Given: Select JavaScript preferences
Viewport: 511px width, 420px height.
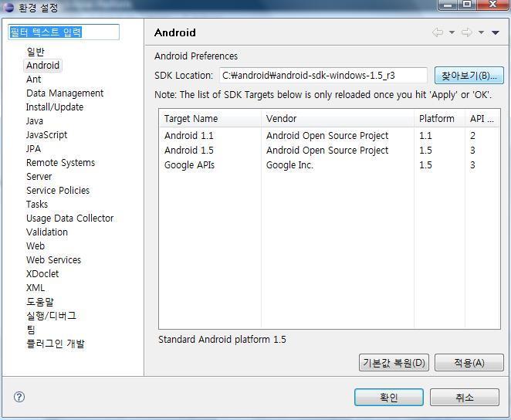Looking at the screenshot, I should click(46, 135).
